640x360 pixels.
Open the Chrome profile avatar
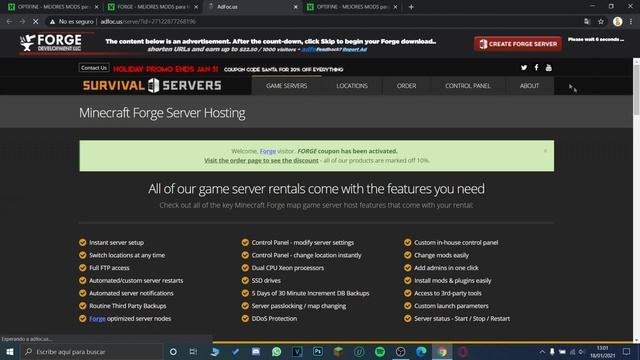[617, 22]
